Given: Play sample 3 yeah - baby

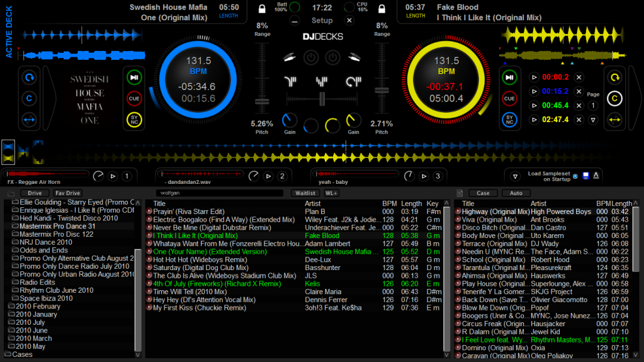Looking at the screenshot, I should click(424, 176).
